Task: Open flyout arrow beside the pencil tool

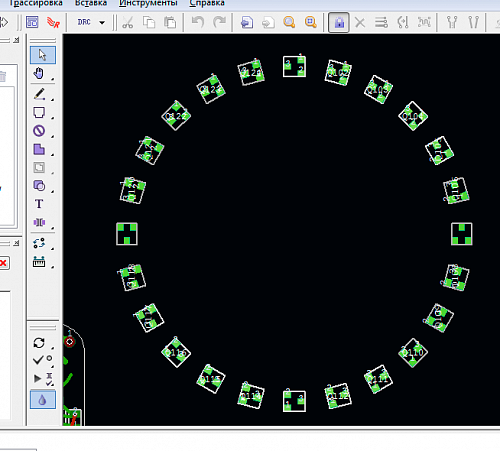Action: point(53,99)
